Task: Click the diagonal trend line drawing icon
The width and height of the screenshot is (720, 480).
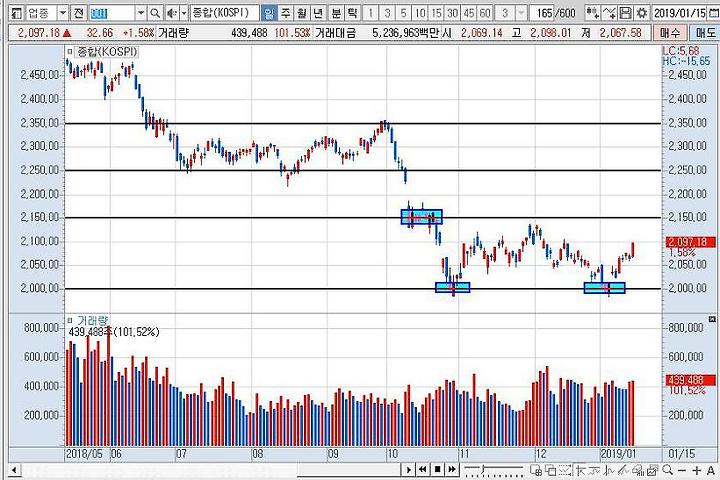Action: (x=623, y=470)
